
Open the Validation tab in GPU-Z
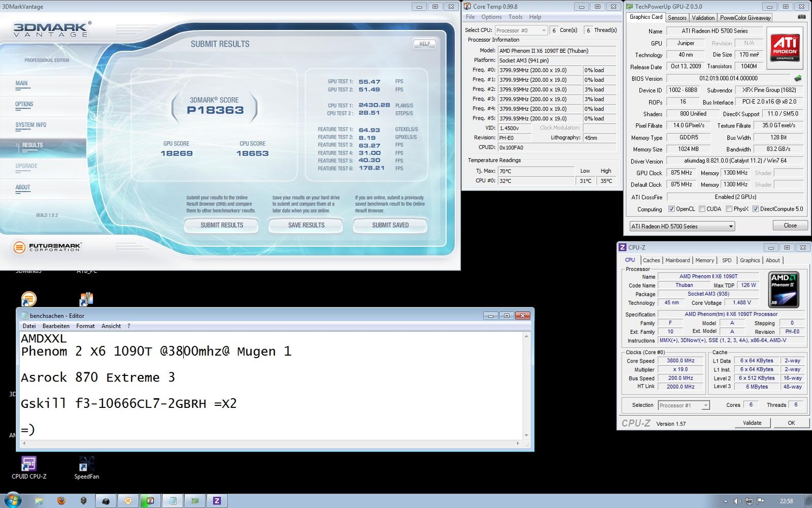703,18
